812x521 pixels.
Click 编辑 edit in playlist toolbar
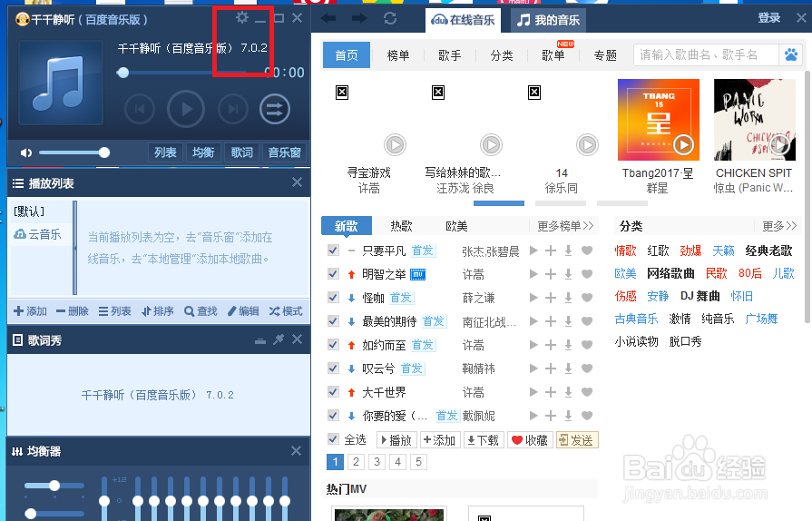click(243, 311)
